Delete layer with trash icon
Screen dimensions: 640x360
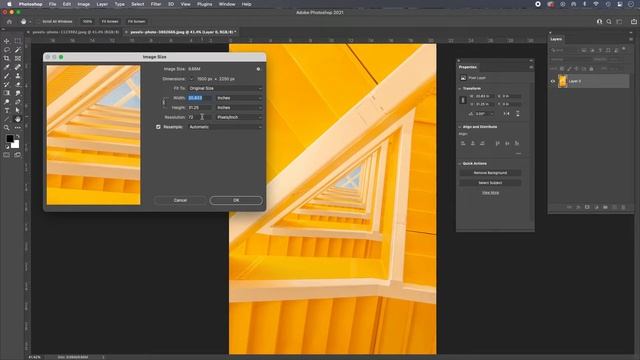click(x=623, y=207)
